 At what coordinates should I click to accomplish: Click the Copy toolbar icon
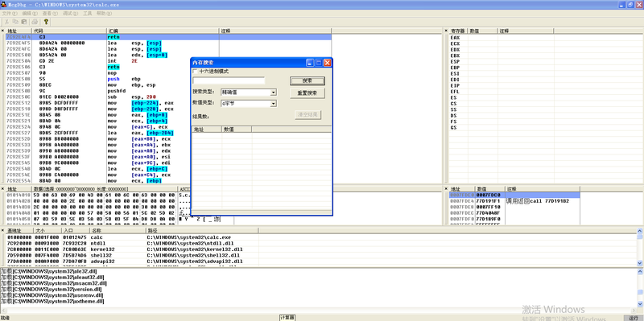coord(15,22)
